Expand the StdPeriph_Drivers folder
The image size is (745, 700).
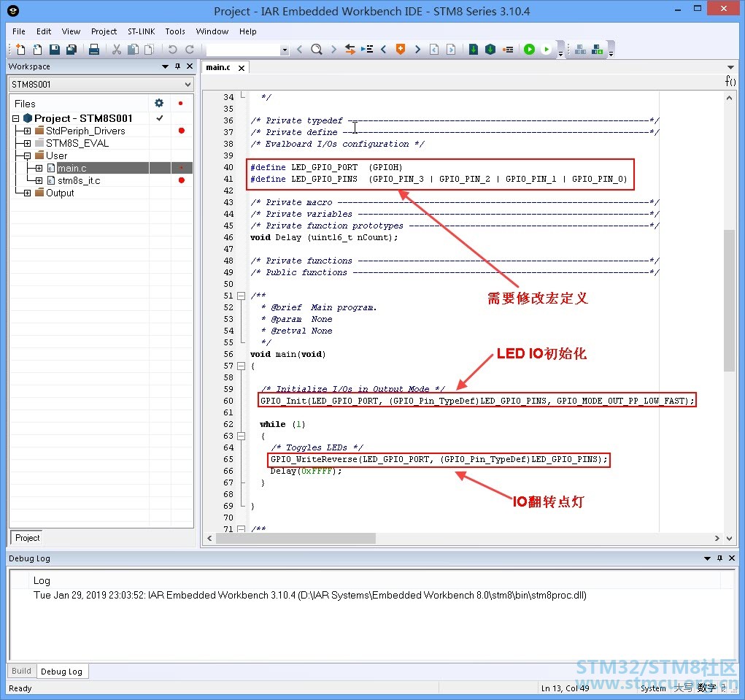tap(27, 131)
